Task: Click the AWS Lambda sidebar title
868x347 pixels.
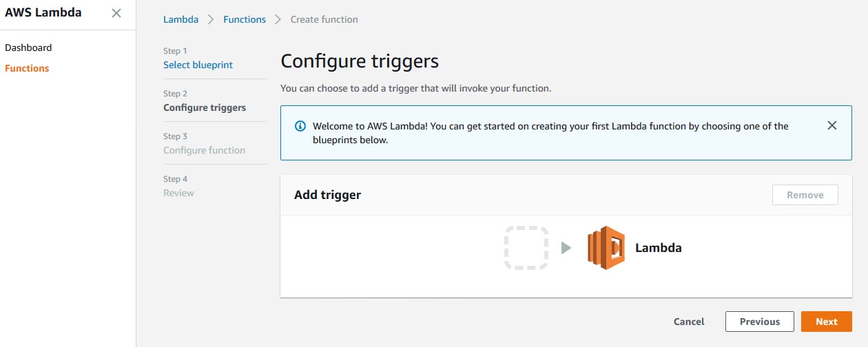Action: coord(43,12)
